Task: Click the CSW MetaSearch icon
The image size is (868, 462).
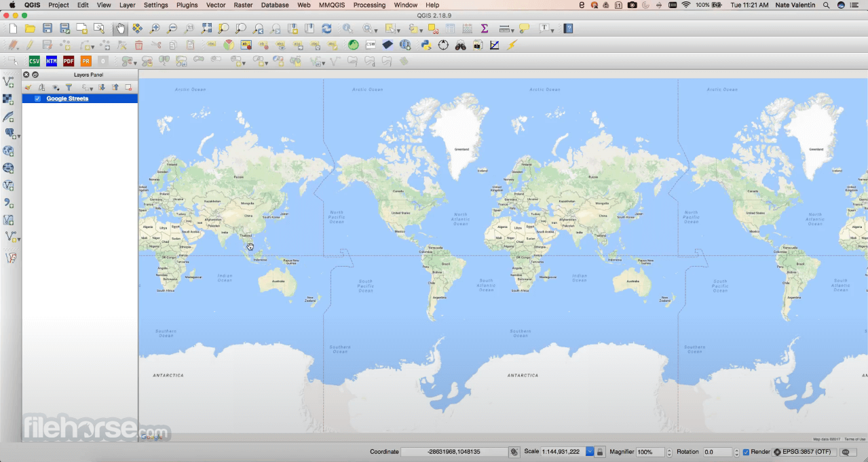Action: click(x=371, y=45)
